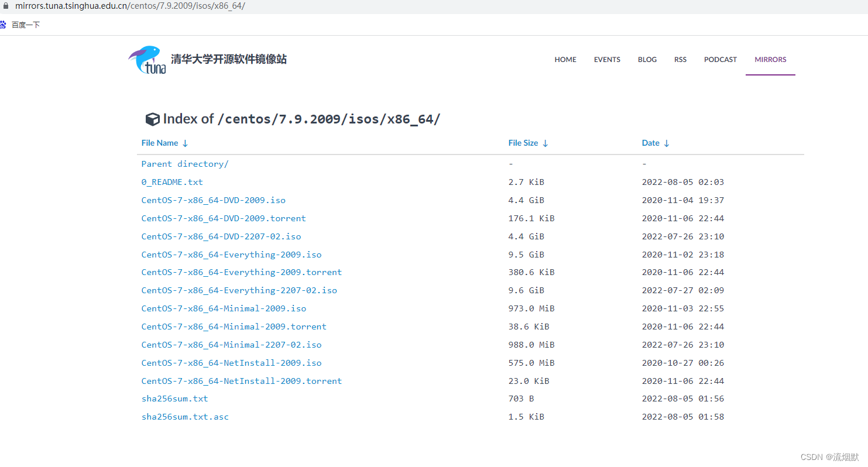Download CentOS-7-x86_64-Minimal-2009.iso

pos(224,308)
